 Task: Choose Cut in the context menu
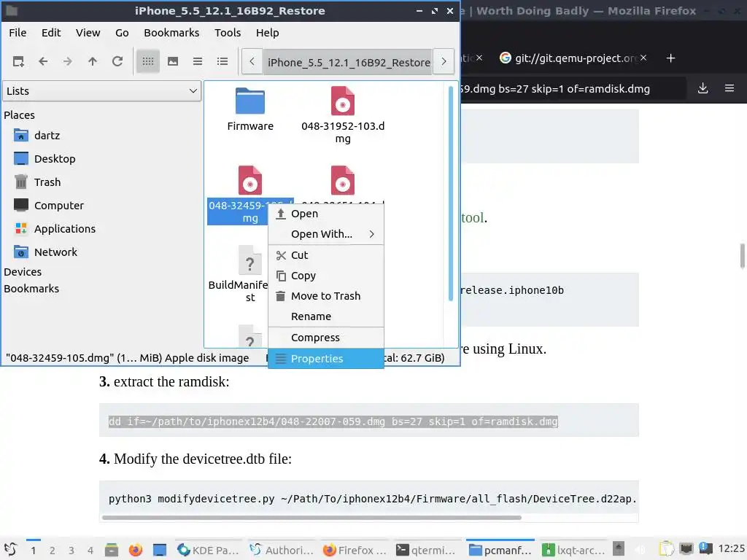tap(326, 255)
